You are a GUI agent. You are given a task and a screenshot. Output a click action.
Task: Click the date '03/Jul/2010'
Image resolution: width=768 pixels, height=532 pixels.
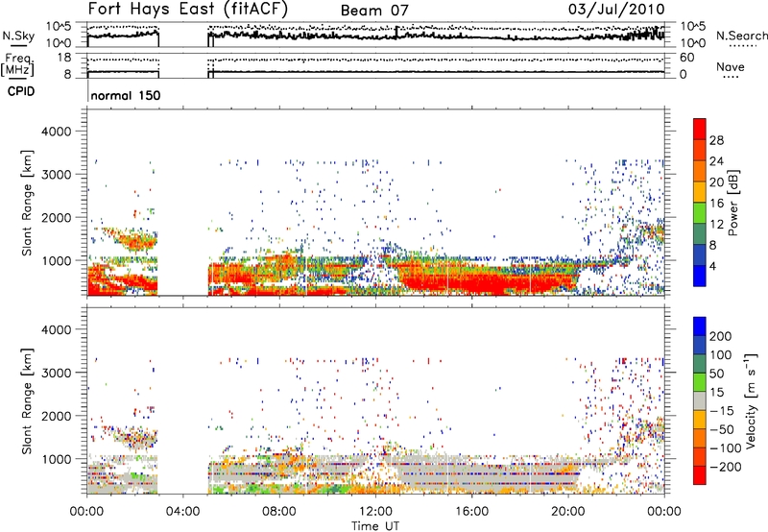616,10
